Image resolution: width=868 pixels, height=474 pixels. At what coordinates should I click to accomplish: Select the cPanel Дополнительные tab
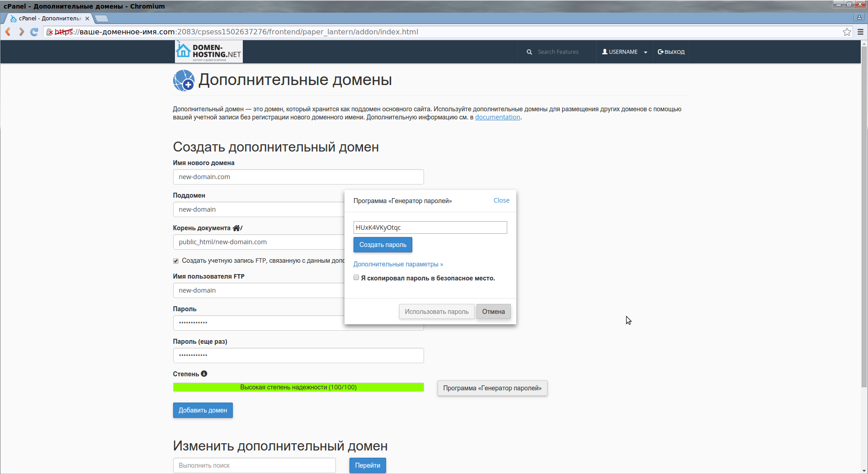[x=47, y=19]
